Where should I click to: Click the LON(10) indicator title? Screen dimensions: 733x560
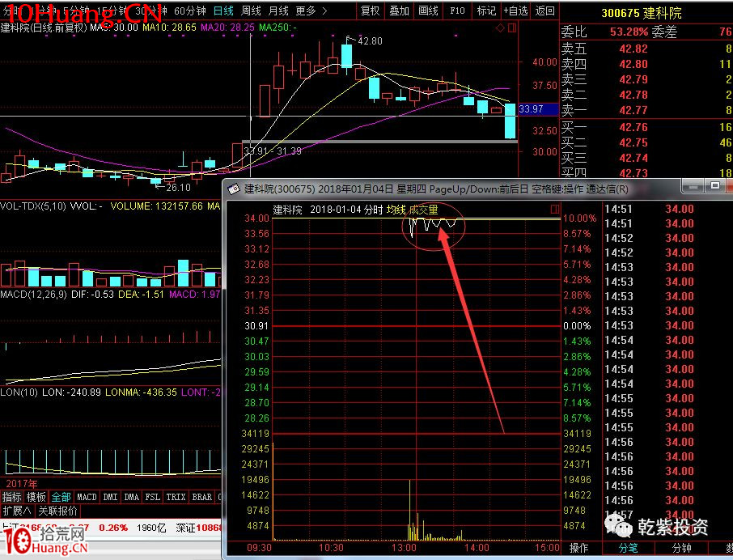(19, 392)
